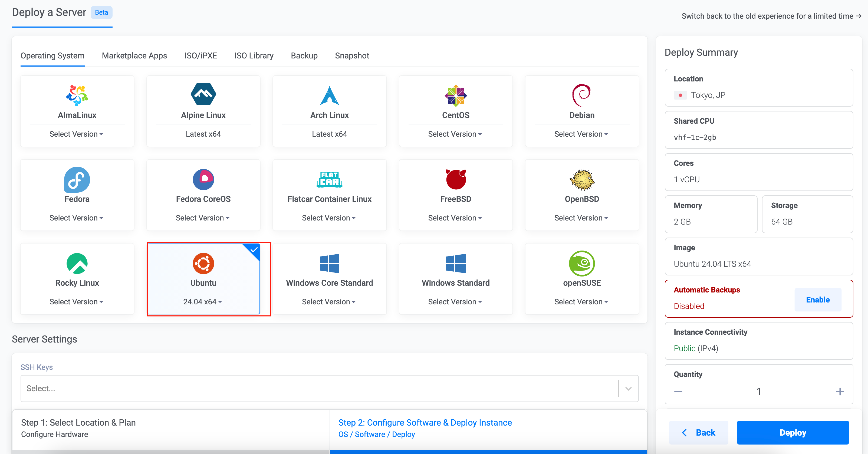
Task: Click the AlmaLinux logo icon
Action: 77,95
